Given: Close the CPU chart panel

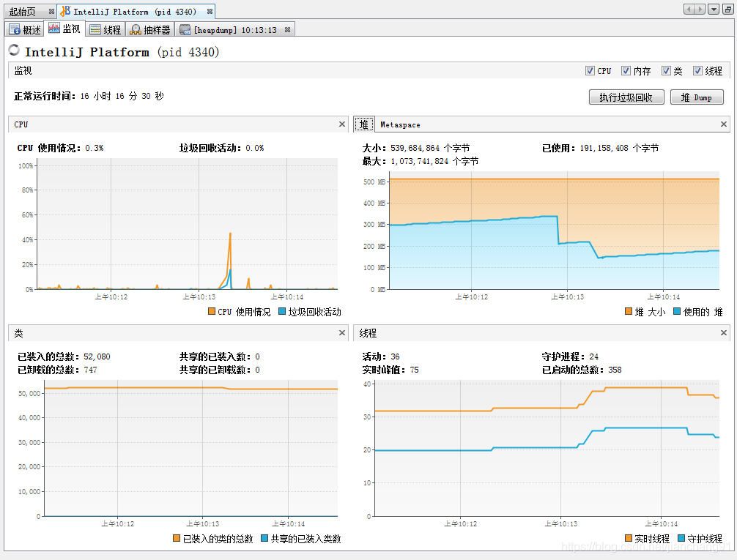Looking at the screenshot, I should (341, 124).
